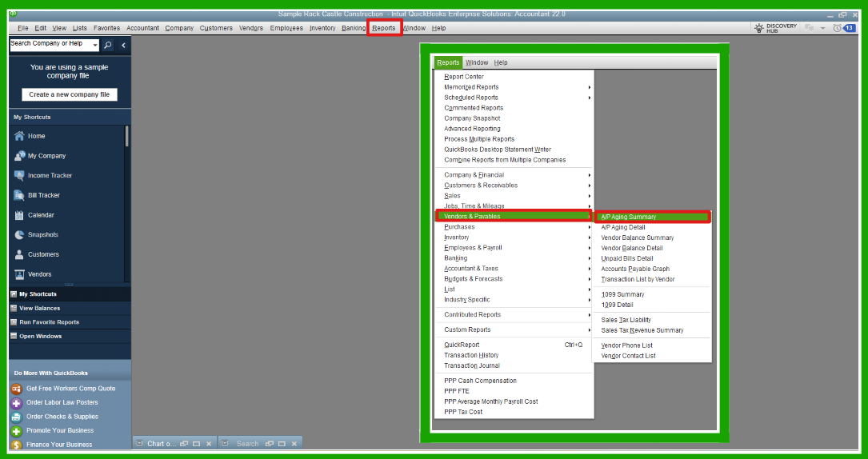868x459 pixels.
Task: Click the notification badge 13
Action: 849,28
